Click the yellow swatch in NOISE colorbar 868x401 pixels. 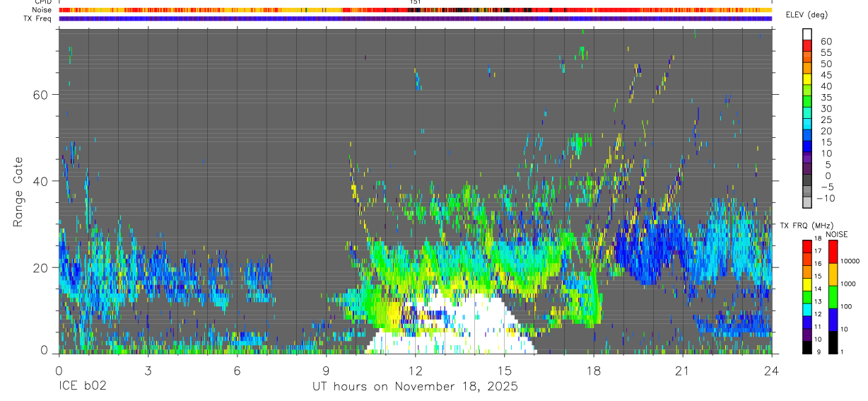[833, 274]
